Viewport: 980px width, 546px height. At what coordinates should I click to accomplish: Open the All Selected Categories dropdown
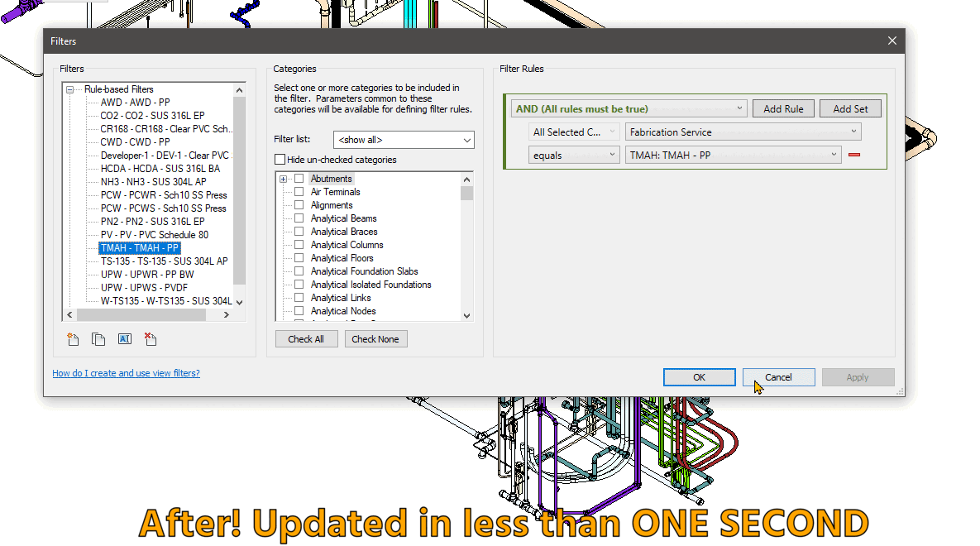(574, 132)
